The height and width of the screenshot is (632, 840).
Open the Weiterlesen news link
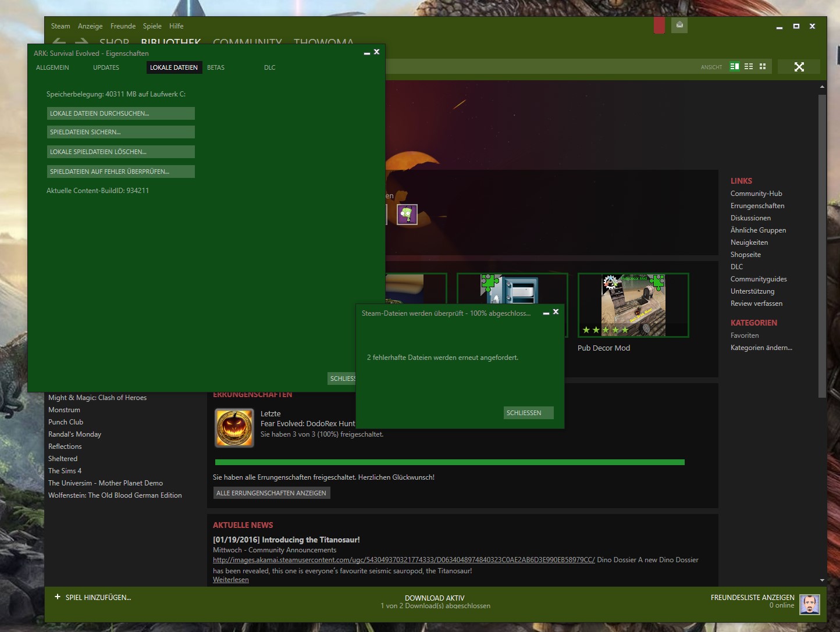point(231,580)
